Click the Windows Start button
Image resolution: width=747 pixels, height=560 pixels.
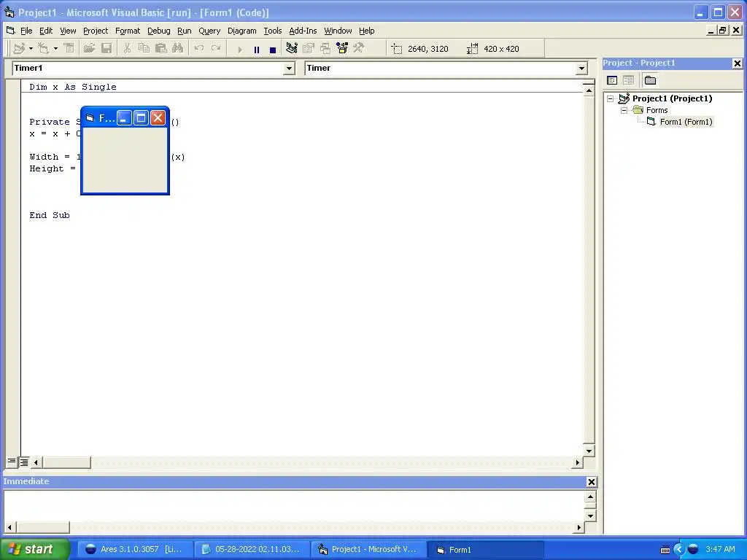click(35, 549)
